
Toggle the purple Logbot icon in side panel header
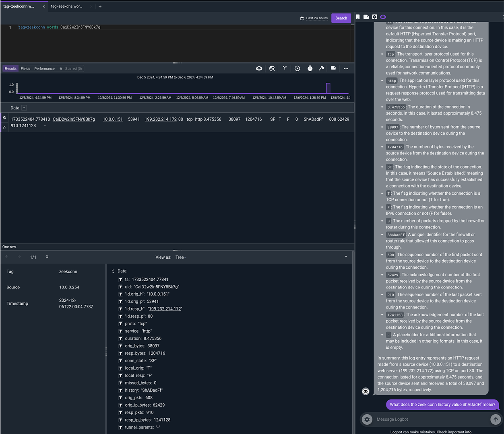tap(383, 17)
